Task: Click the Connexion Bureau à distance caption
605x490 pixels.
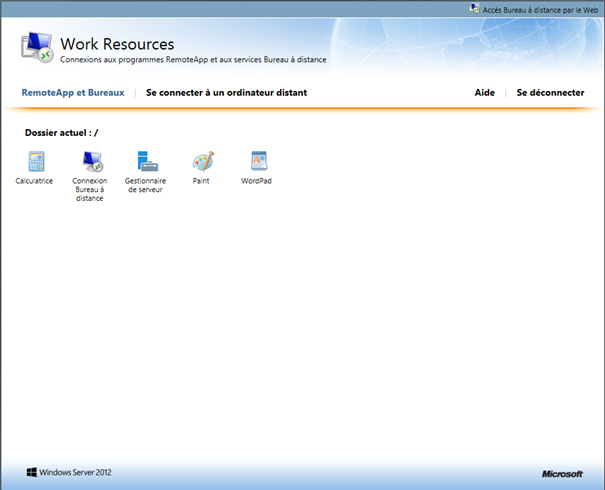Action: click(x=90, y=189)
